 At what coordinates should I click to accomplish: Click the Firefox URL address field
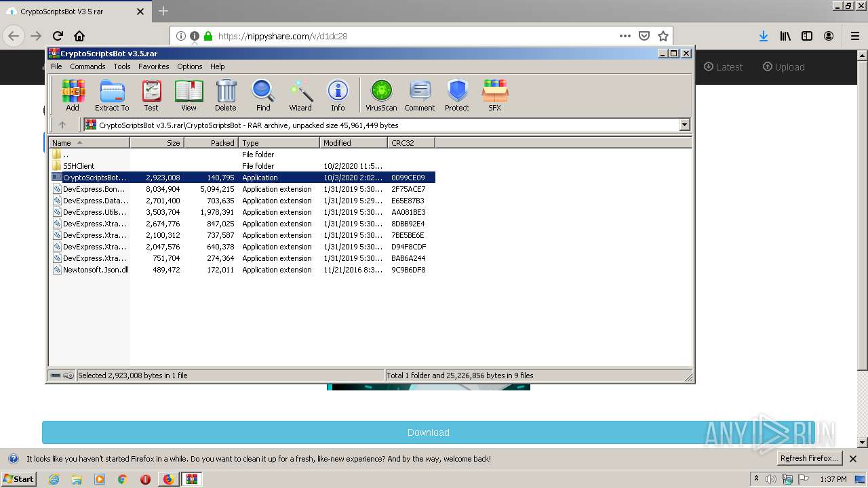pos(414,36)
